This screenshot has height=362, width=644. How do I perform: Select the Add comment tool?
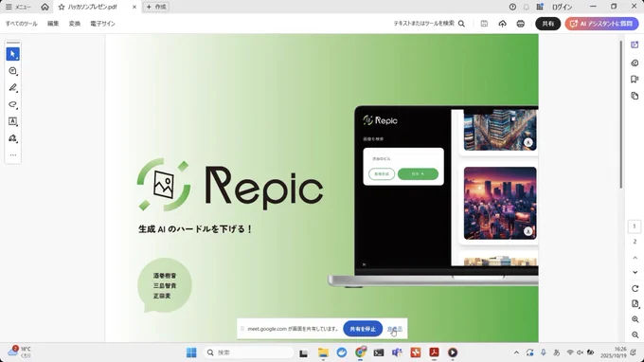point(12,71)
